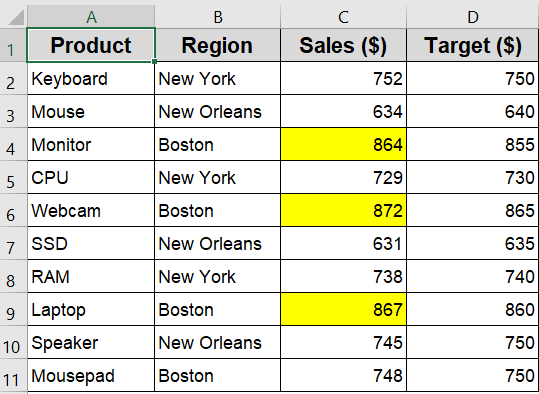
Task: Click the Sales ($) header cell
Action: 343,45
